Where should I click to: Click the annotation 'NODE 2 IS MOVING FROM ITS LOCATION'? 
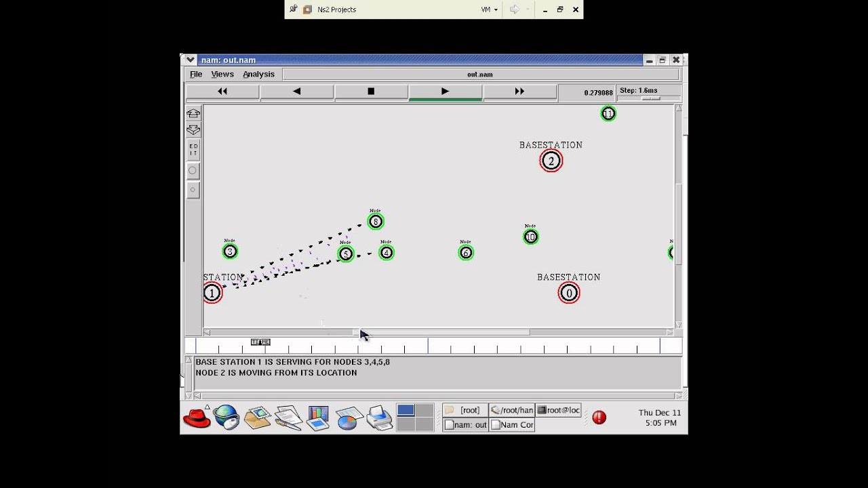[276, 373]
